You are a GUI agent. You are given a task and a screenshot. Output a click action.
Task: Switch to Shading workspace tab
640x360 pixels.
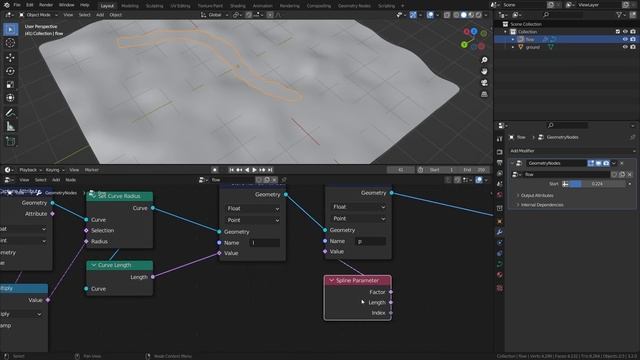238,6
